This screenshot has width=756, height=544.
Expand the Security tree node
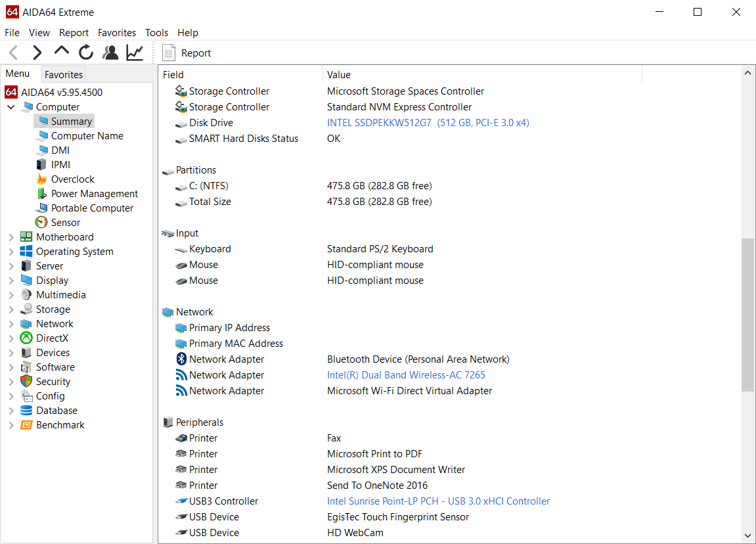(x=11, y=382)
